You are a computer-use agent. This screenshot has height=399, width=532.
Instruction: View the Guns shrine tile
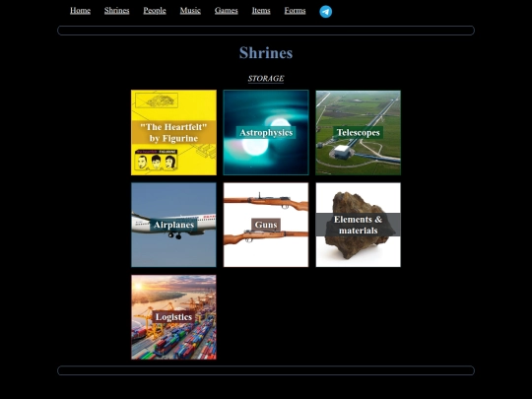(x=266, y=225)
